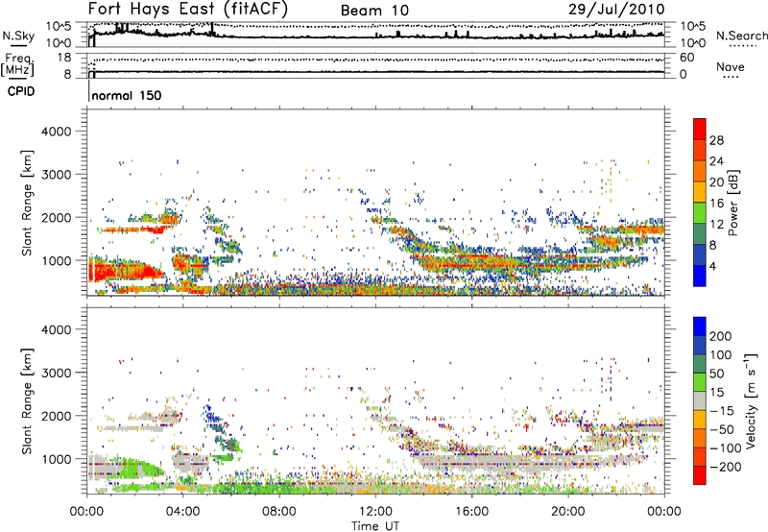Click the "12:00" time axis tick label

375,512
